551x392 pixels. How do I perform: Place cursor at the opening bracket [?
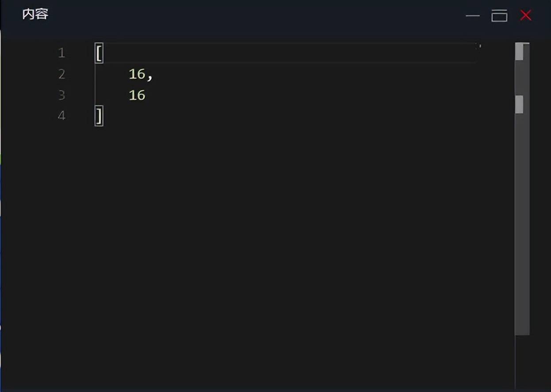(99, 53)
